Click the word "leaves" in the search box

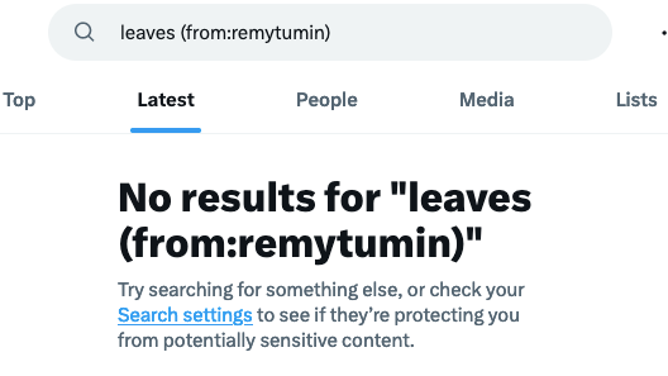[147, 33]
